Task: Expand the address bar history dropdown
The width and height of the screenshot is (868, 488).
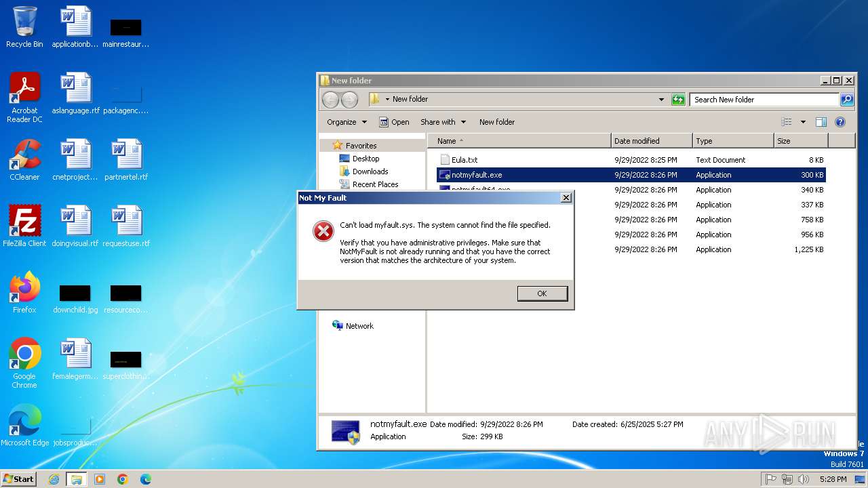Action: (662, 100)
